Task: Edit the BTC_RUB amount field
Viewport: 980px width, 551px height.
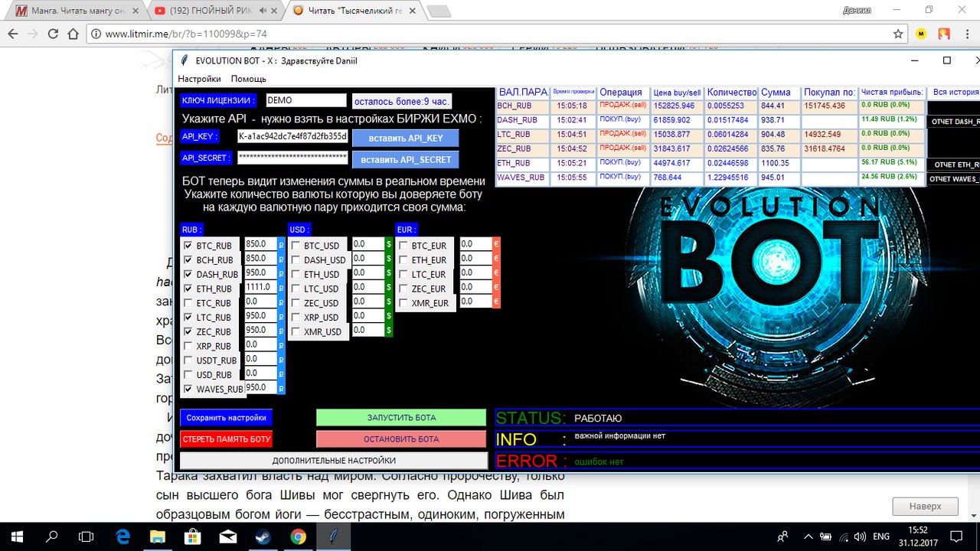Action: pyautogui.click(x=260, y=244)
